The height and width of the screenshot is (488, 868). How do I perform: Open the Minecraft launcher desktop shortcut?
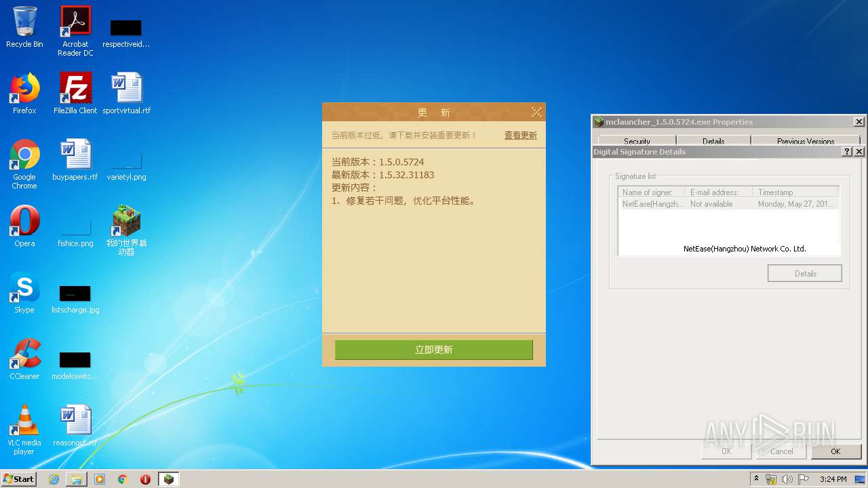126,230
